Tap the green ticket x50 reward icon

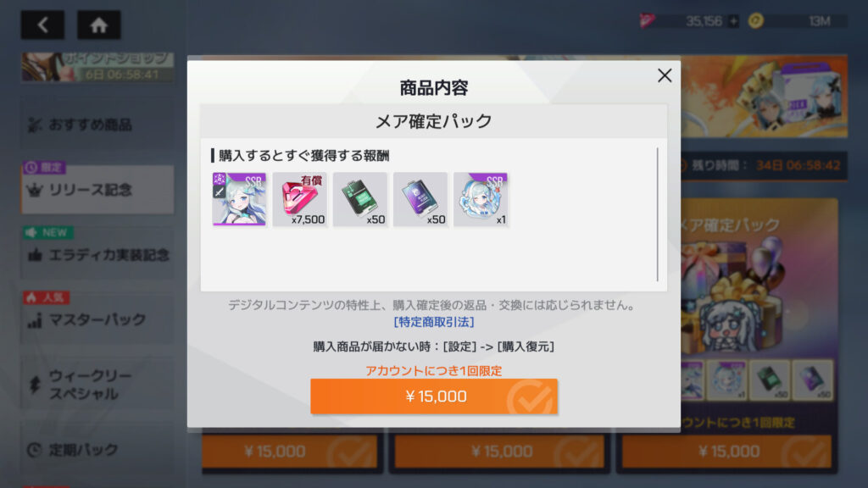[359, 198]
